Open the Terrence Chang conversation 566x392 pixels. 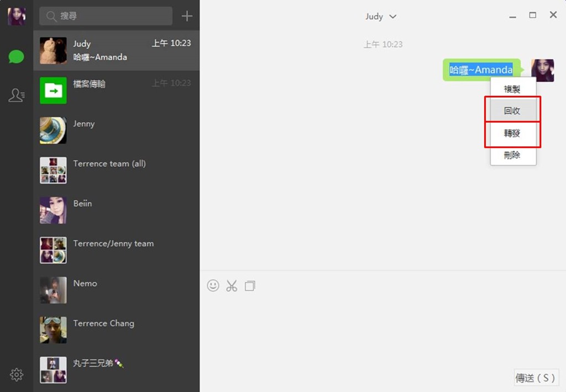coord(116,330)
